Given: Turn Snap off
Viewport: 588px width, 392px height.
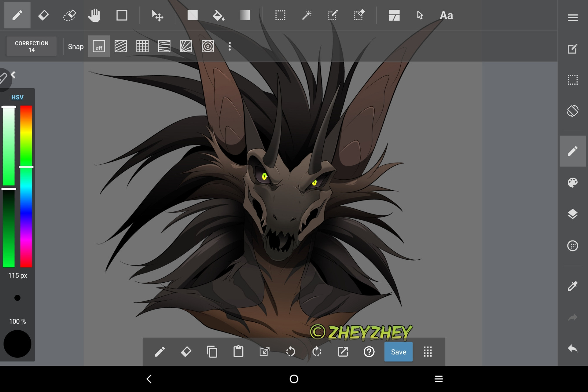Looking at the screenshot, I should (x=99, y=46).
